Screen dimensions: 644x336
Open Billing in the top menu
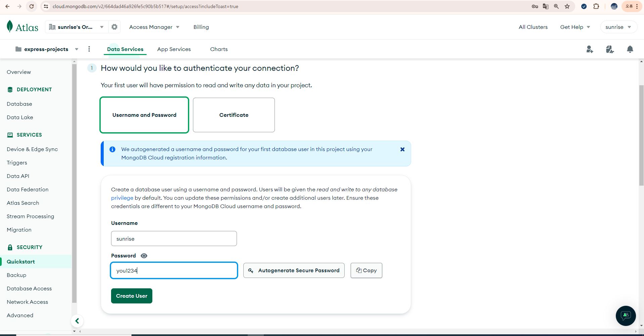pyautogui.click(x=201, y=27)
